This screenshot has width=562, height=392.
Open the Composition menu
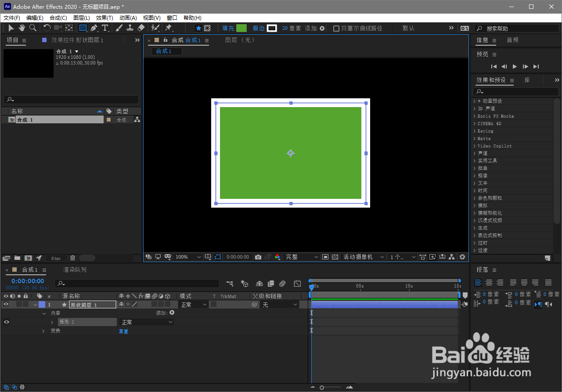pos(58,18)
